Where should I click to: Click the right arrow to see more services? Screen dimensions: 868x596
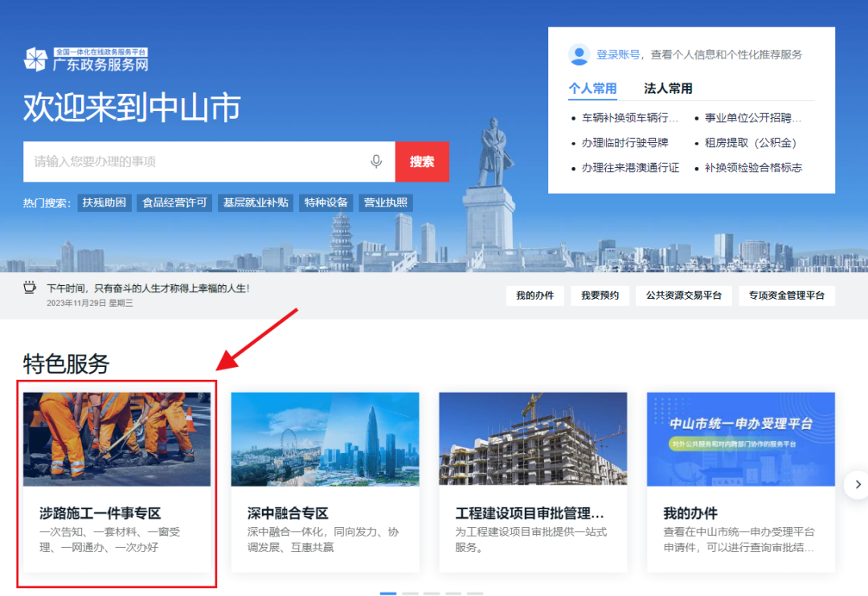point(858,485)
